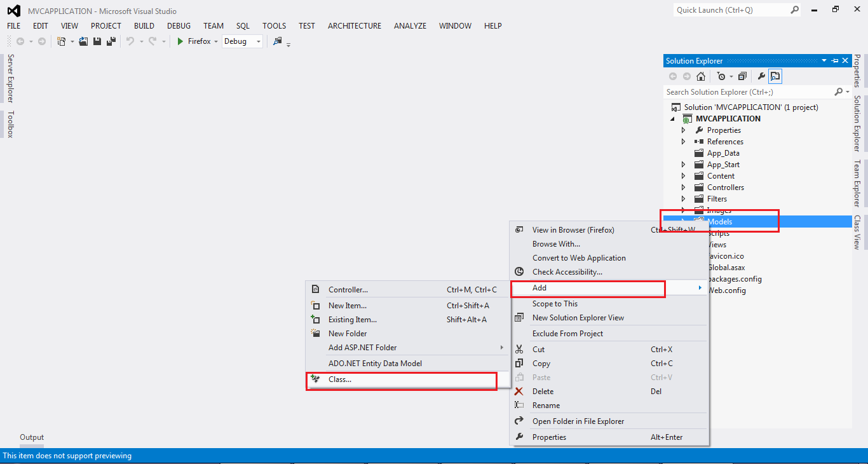Open the Firefox browser target dropdown
The image size is (868, 464).
point(215,41)
